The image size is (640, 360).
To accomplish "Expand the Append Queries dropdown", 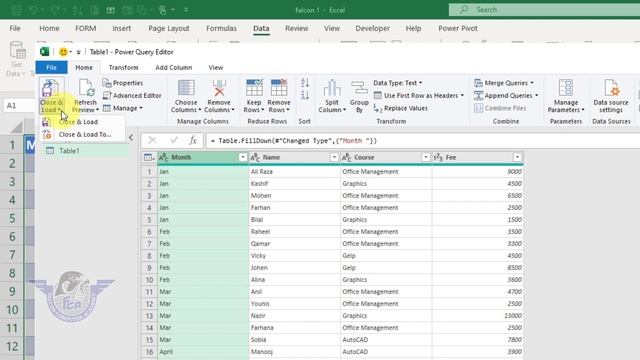I will click(537, 96).
